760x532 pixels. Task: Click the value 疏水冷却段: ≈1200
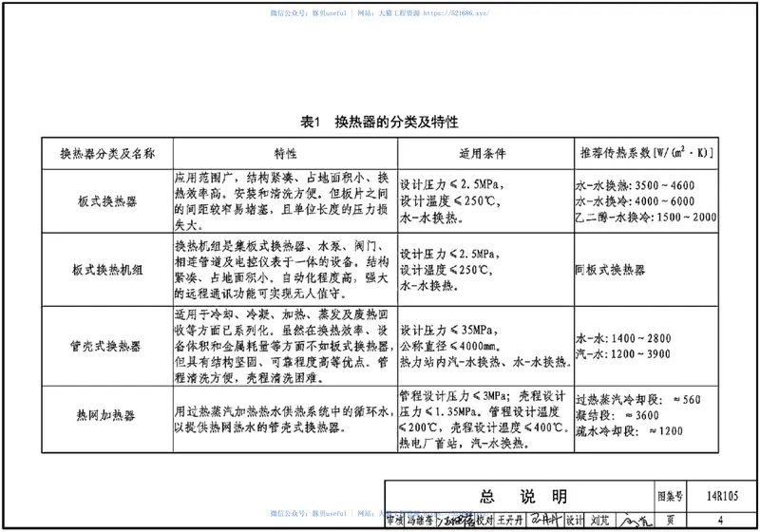[x=629, y=430]
